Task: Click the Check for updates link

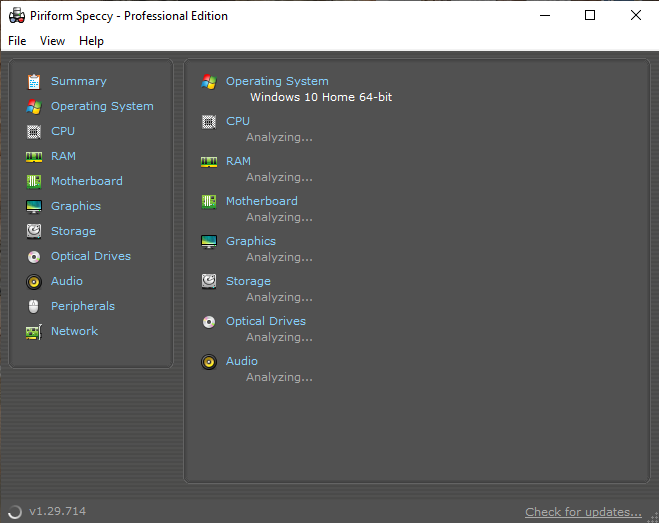Action: point(583,512)
